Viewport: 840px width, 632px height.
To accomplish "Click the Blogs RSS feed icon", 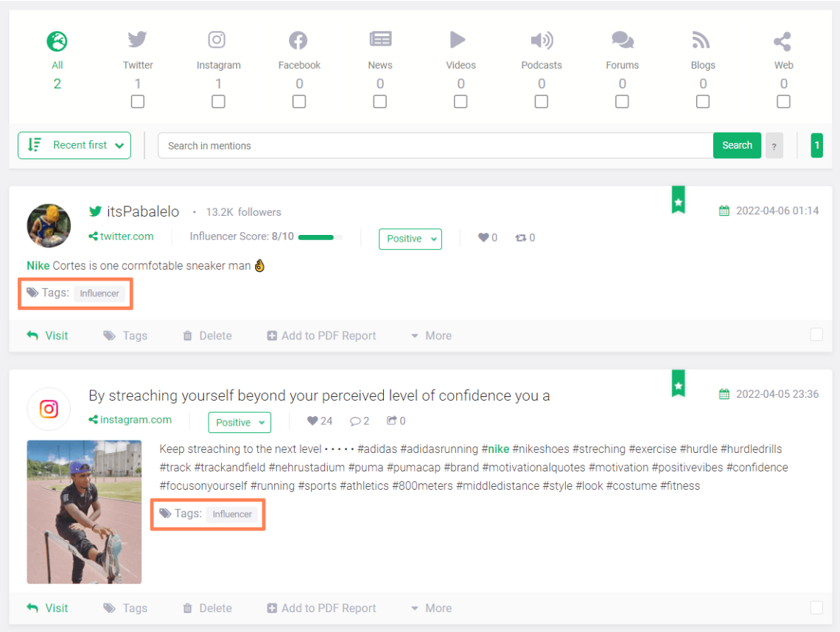I will [x=702, y=40].
